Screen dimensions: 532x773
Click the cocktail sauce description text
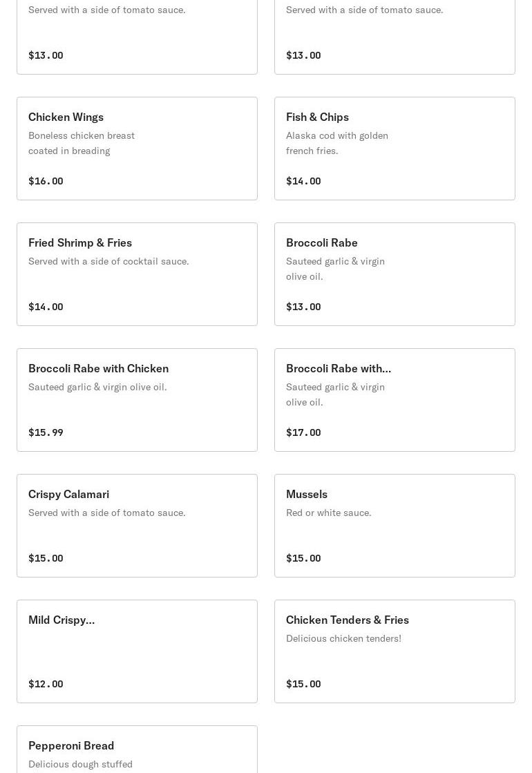(x=108, y=261)
